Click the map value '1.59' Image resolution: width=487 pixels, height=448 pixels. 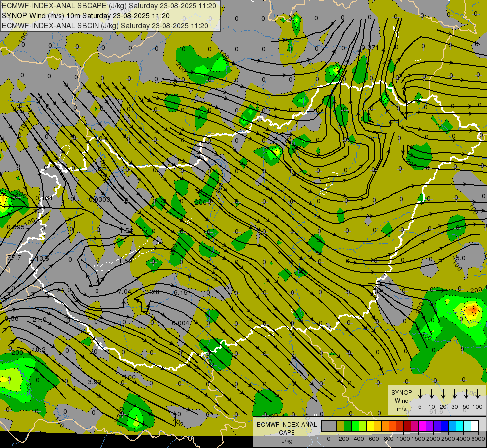[126, 261]
